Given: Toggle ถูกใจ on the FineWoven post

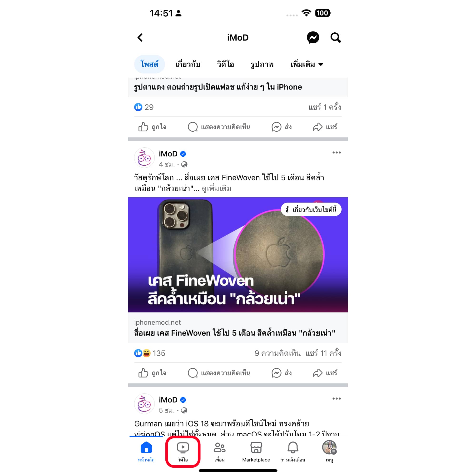Looking at the screenshot, I should 152,373.
